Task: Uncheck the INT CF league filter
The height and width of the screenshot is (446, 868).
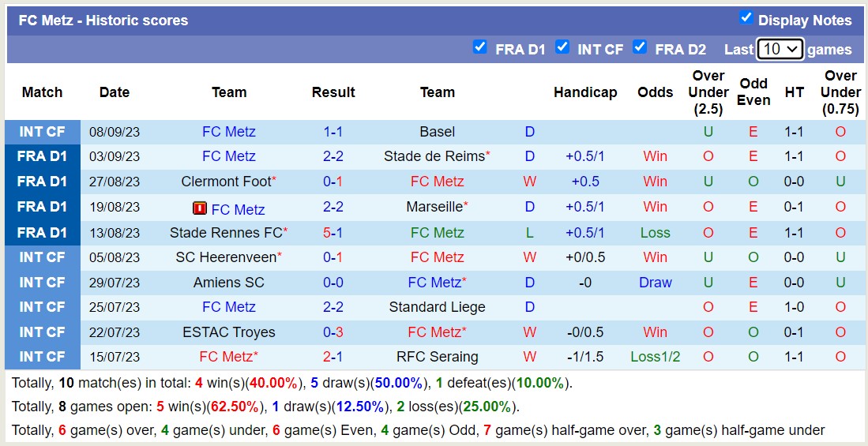Action: (562, 47)
